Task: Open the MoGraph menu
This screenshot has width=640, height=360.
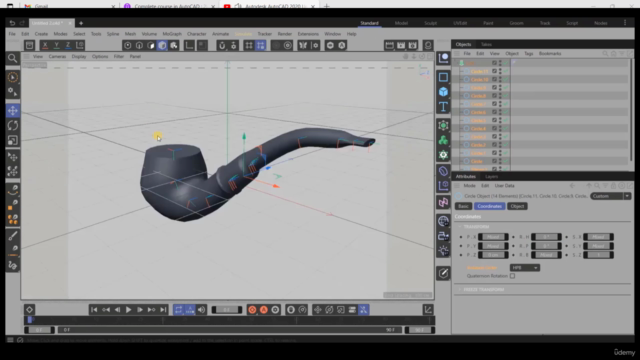Action: [x=172, y=34]
